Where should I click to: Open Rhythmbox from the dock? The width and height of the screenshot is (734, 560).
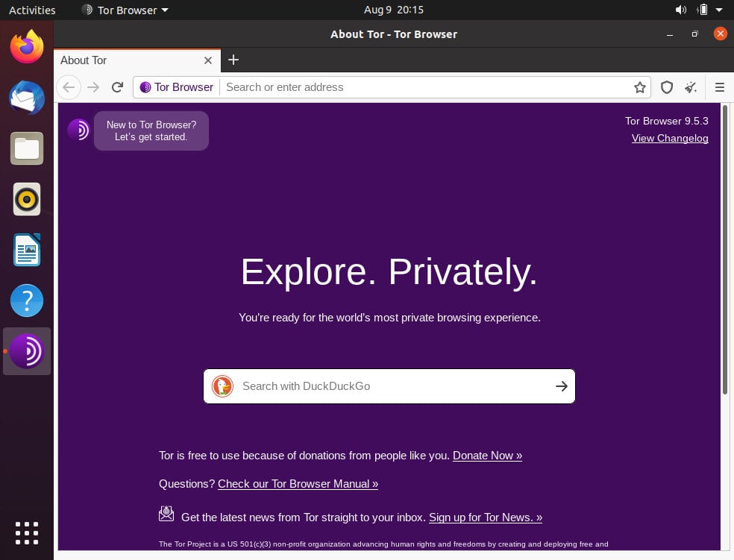pos(27,199)
